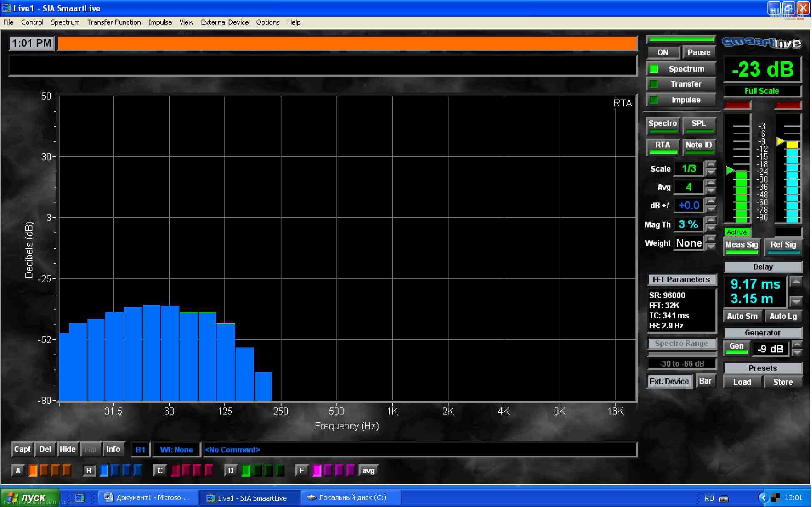Image resolution: width=812 pixels, height=507 pixels.
Task: Toggle the Spectro display button
Action: coord(663,125)
